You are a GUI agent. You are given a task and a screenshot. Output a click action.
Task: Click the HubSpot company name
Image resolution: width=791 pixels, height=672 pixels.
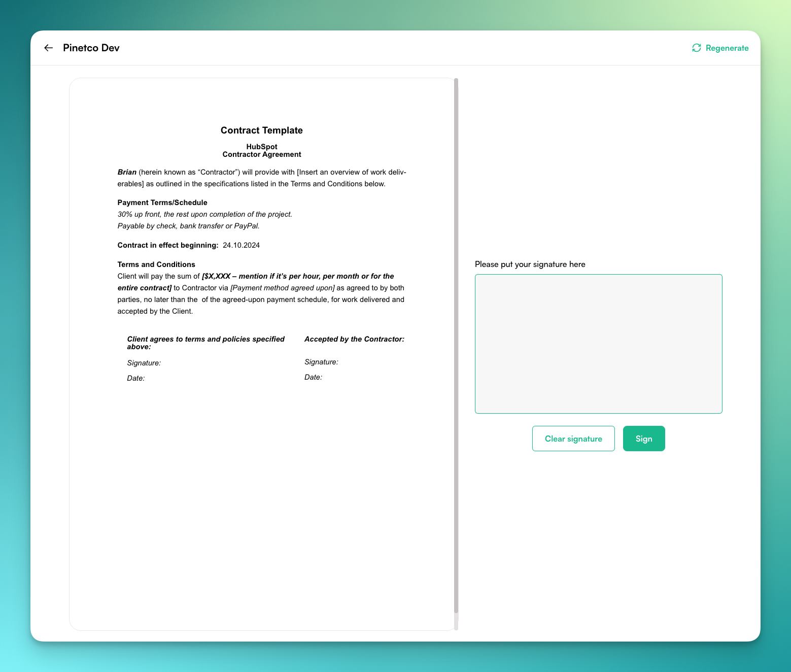coord(262,147)
